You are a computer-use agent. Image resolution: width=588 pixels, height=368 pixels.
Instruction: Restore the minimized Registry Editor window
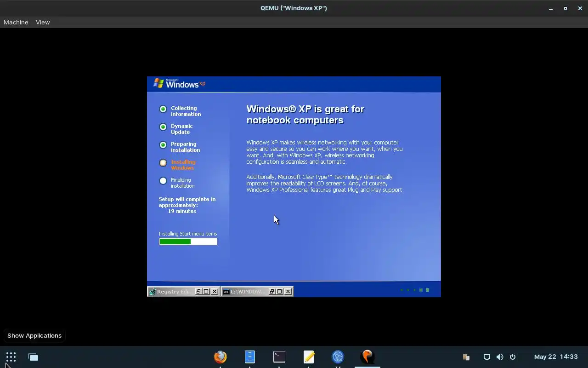(x=198, y=292)
